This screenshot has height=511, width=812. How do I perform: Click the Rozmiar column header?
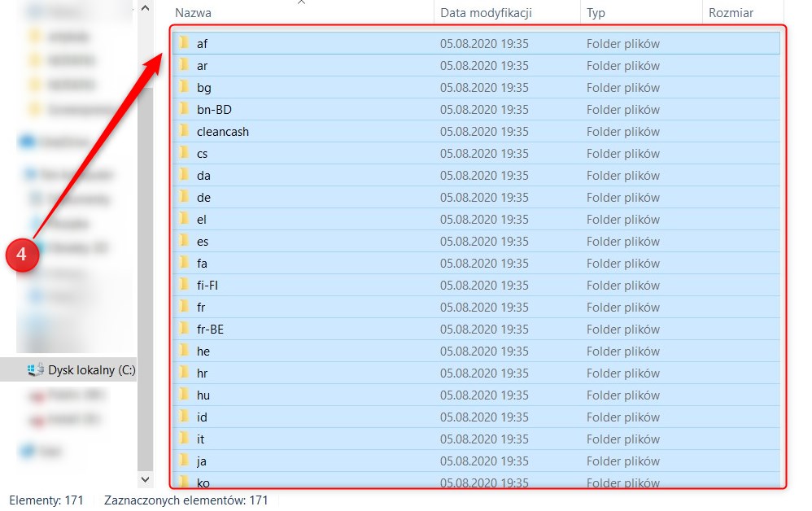731,13
